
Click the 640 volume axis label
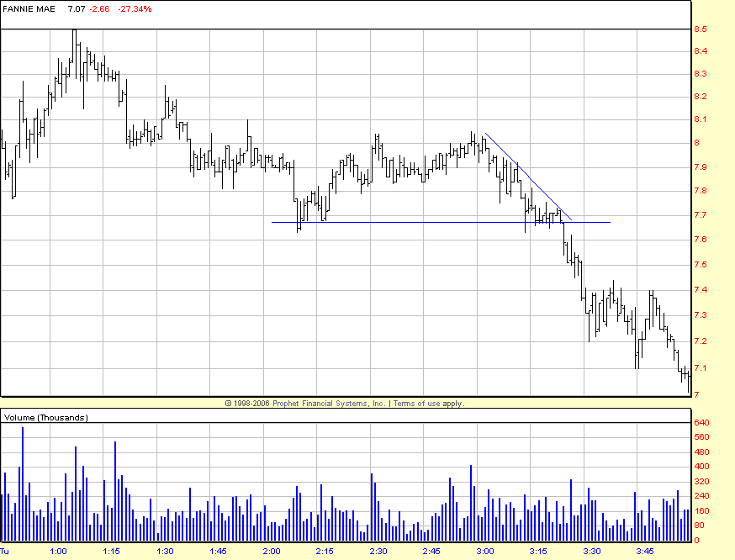click(701, 422)
